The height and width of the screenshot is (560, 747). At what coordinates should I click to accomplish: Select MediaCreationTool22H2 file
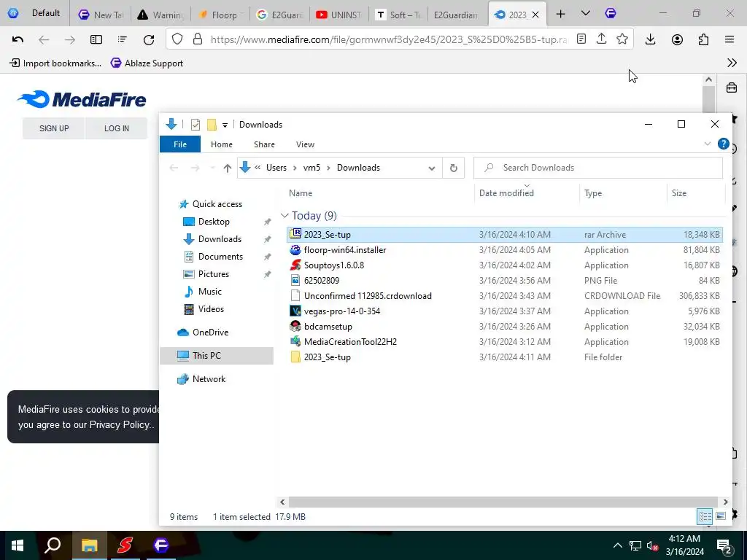click(x=505, y=342)
